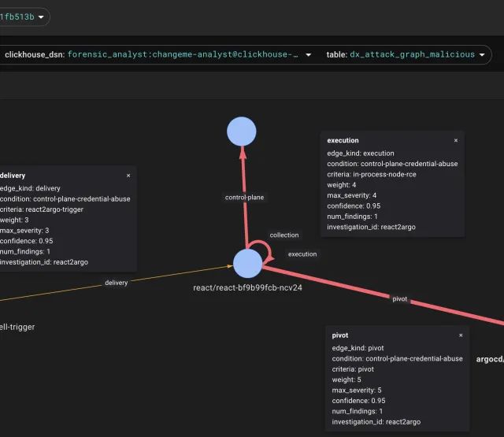Click weight: 4 in execution card

pyautogui.click(x=341, y=185)
